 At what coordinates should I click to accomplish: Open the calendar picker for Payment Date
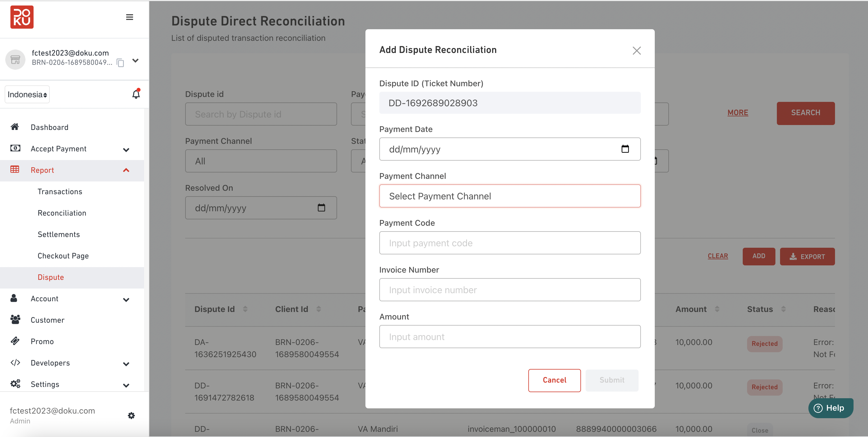625,148
